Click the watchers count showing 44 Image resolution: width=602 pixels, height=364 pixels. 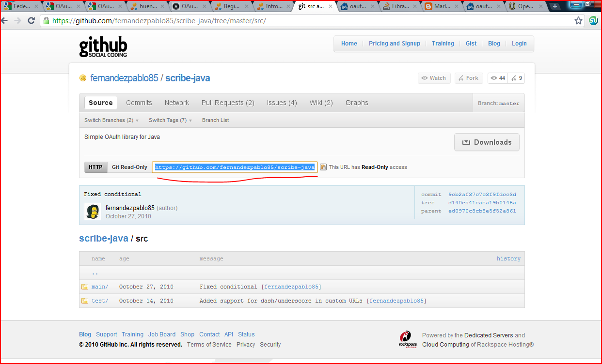[497, 78]
